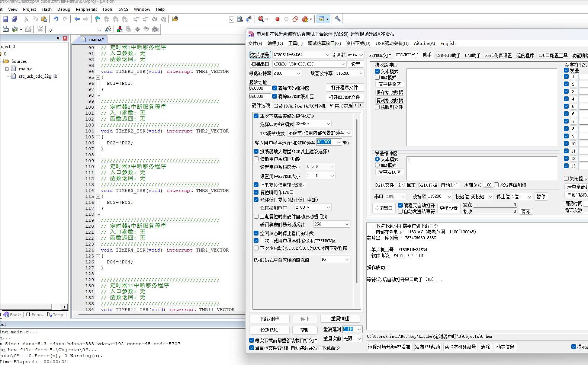The width and height of the screenshot is (588, 365).
Task: Click the 清空接收区 button
Action: click(x=390, y=84)
